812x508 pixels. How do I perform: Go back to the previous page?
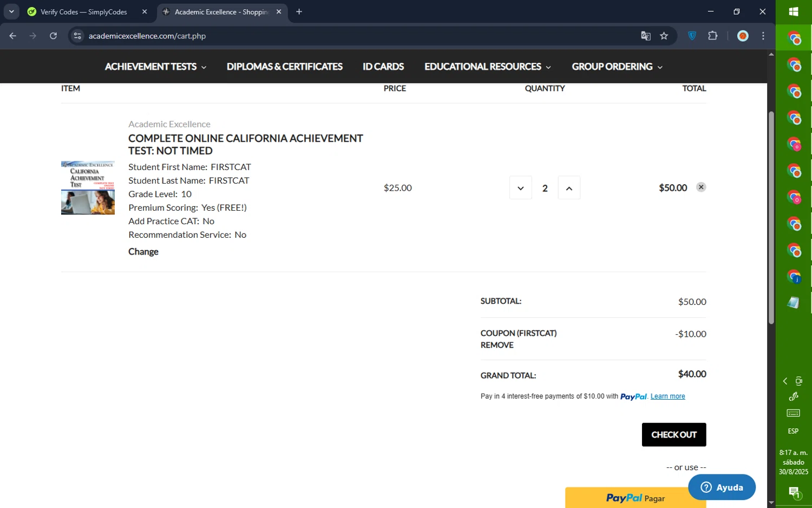click(x=13, y=36)
